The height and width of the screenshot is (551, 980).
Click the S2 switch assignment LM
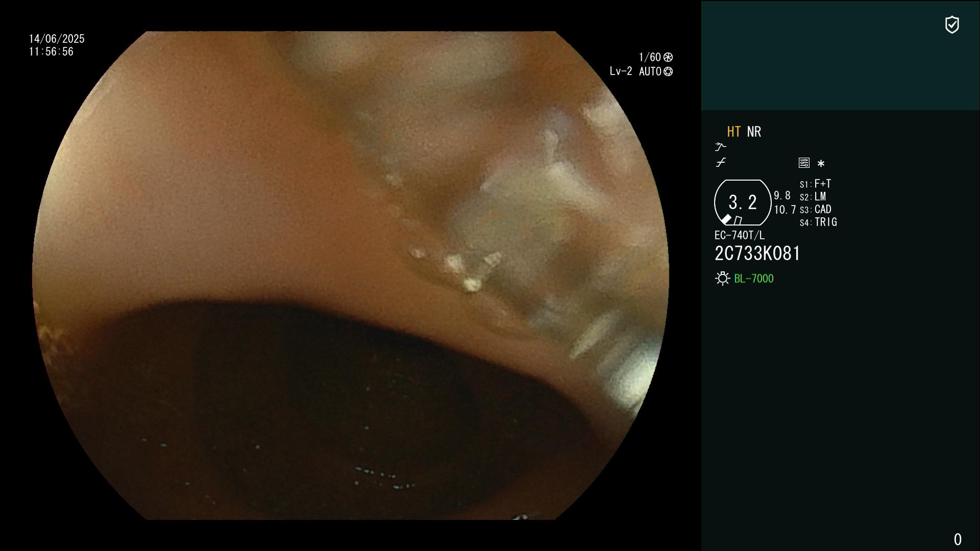pyautogui.click(x=813, y=197)
